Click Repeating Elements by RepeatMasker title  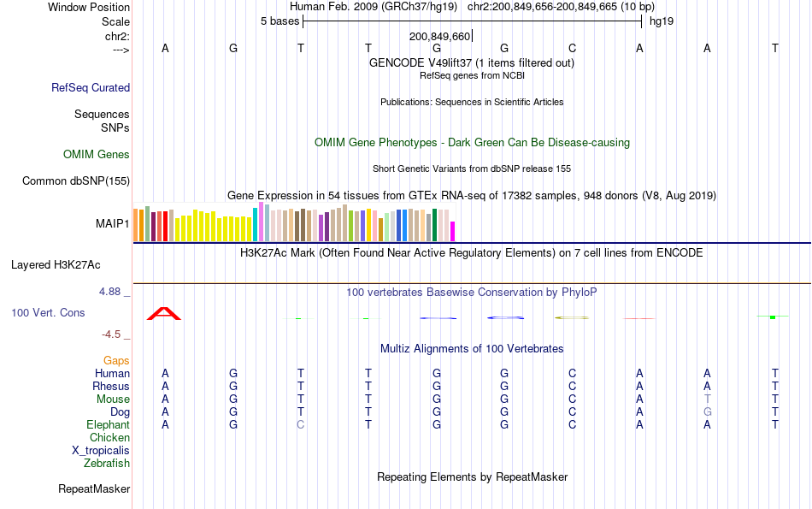pos(472,476)
